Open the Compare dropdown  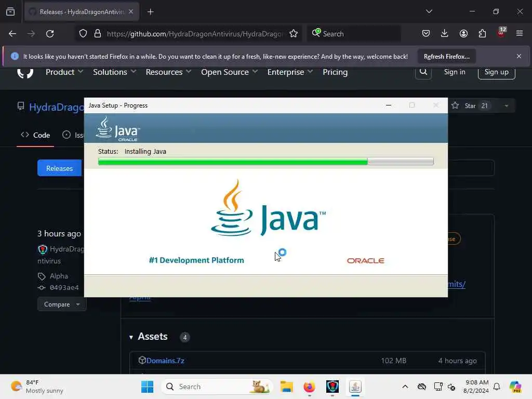coord(62,304)
